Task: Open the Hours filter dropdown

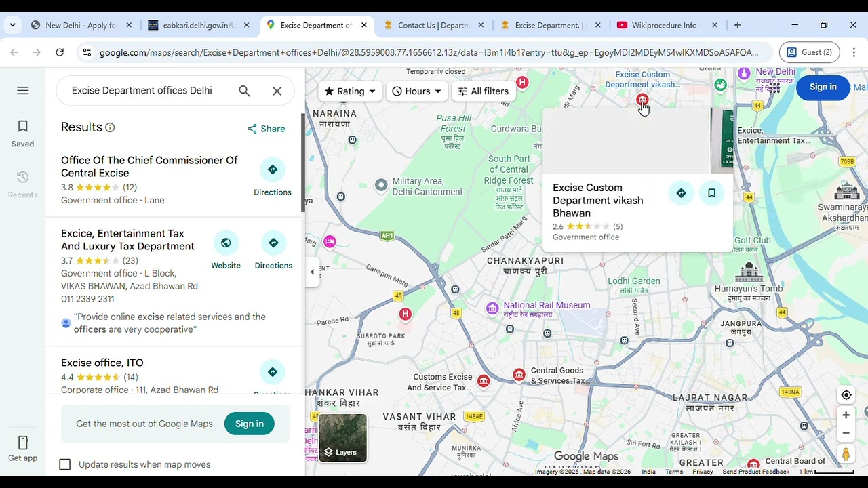Action: pos(416,91)
